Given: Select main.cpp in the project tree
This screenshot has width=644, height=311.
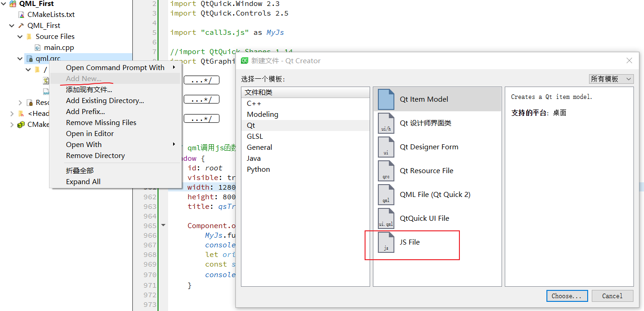Looking at the screenshot, I should click(x=59, y=48).
